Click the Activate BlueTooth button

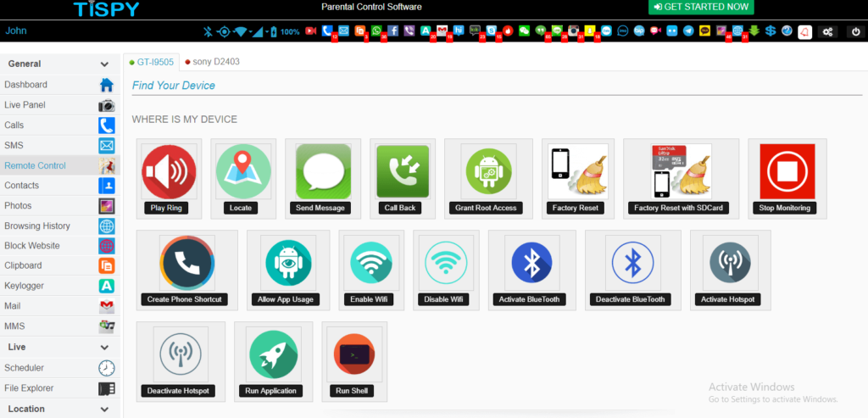[529, 299]
